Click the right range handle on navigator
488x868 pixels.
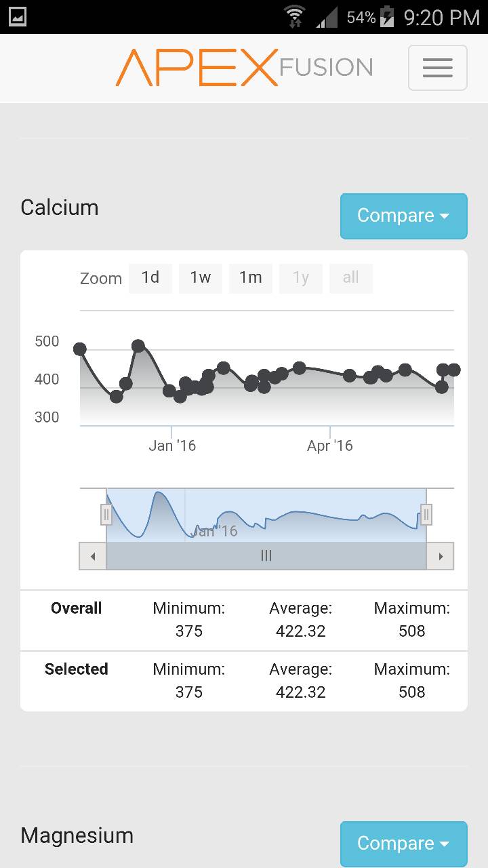(426, 515)
